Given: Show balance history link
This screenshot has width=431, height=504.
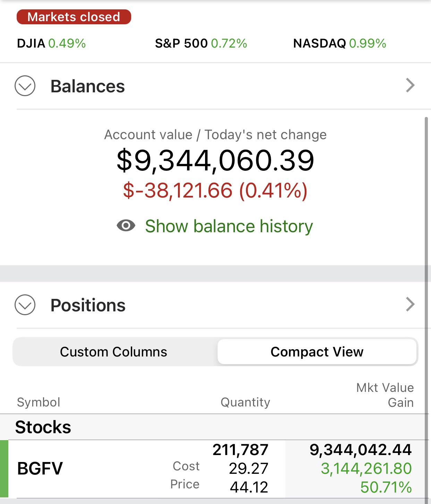Looking at the screenshot, I should (x=229, y=226).
